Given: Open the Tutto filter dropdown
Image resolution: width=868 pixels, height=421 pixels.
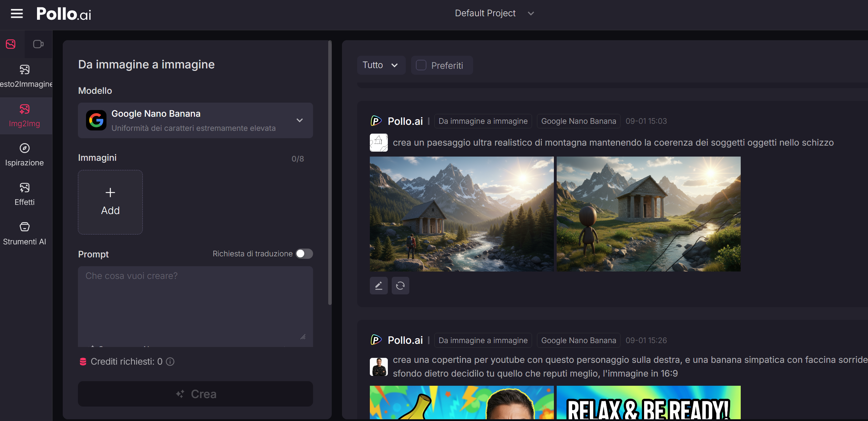Looking at the screenshot, I should pyautogui.click(x=381, y=65).
